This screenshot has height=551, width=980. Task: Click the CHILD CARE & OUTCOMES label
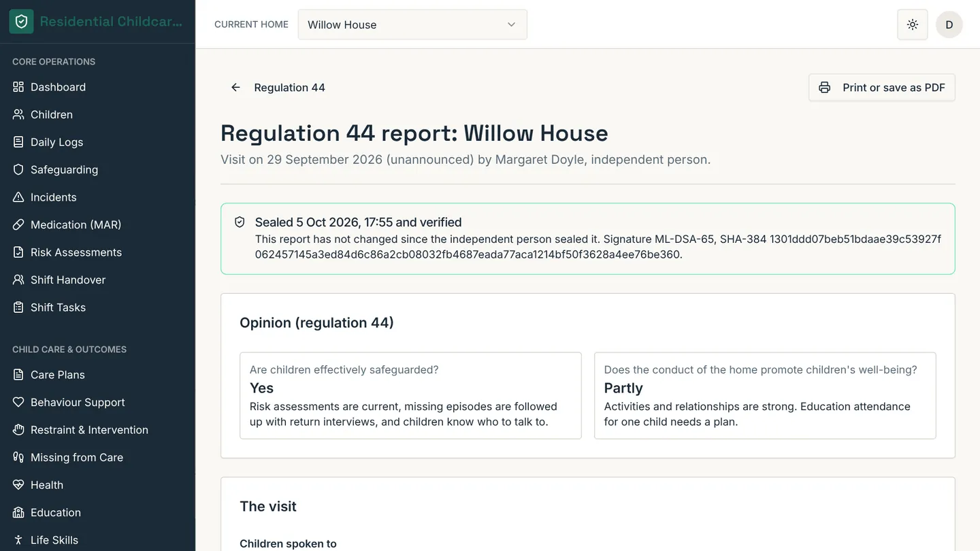69,350
